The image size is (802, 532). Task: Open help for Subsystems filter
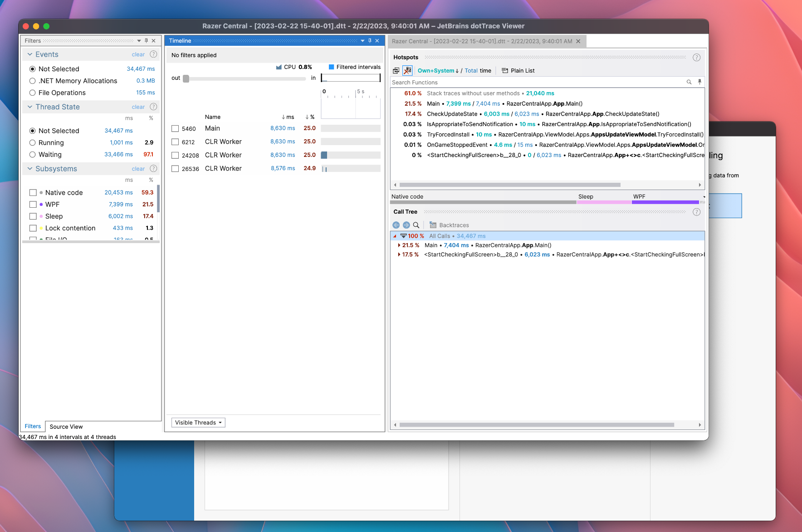153,169
